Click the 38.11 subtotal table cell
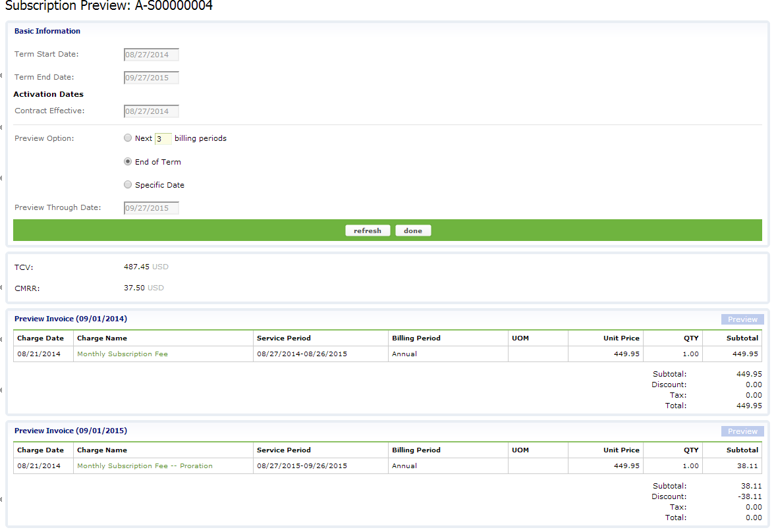This screenshot has height=532, width=776. point(732,465)
